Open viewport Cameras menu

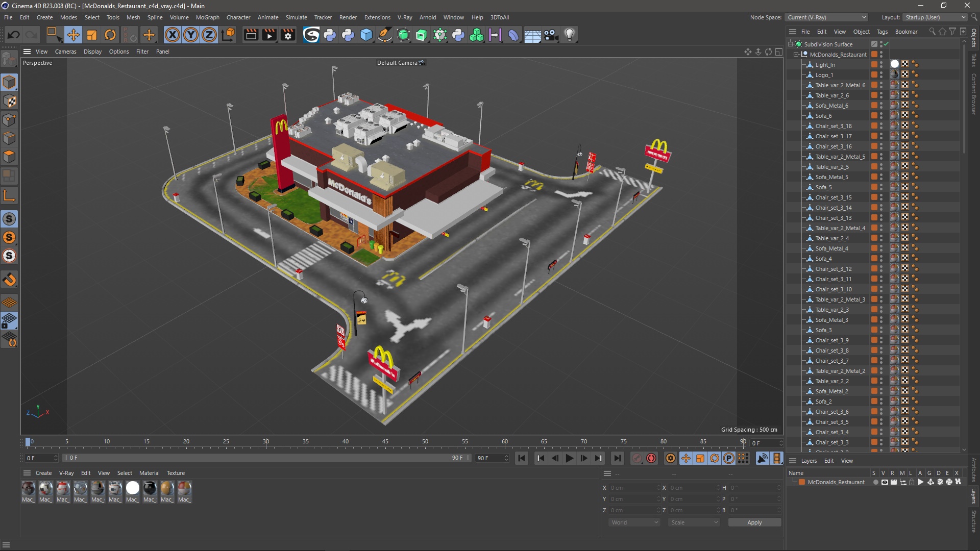coord(65,52)
